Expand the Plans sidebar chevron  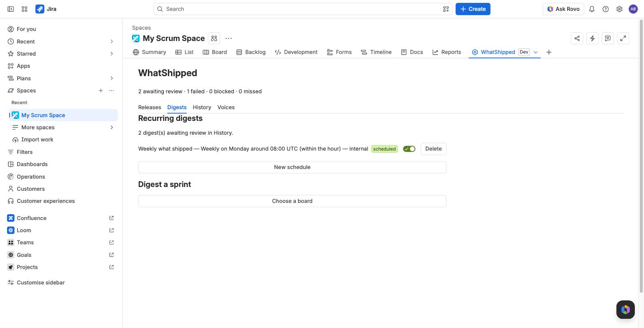(112, 78)
